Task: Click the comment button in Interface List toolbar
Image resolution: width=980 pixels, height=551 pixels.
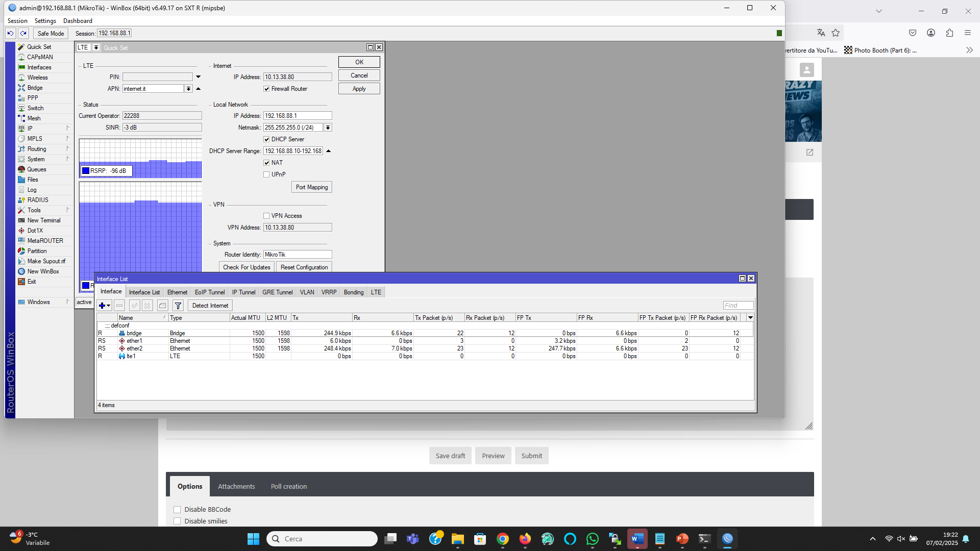Action: (x=162, y=306)
